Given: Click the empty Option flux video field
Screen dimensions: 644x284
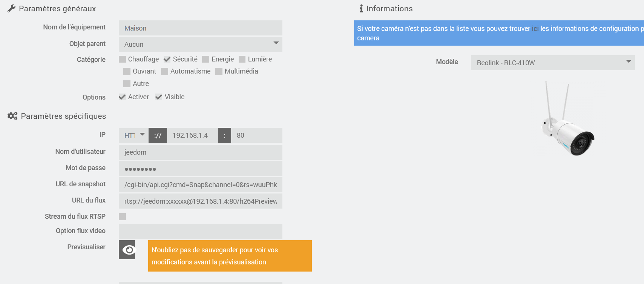Looking at the screenshot, I should pyautogui.click(x=201, y=232).
